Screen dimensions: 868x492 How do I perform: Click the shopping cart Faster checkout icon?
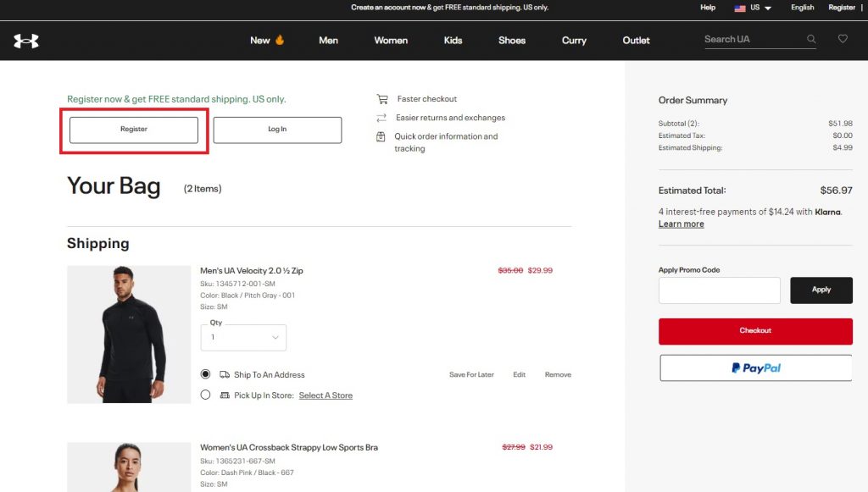[x=382, y=99]
